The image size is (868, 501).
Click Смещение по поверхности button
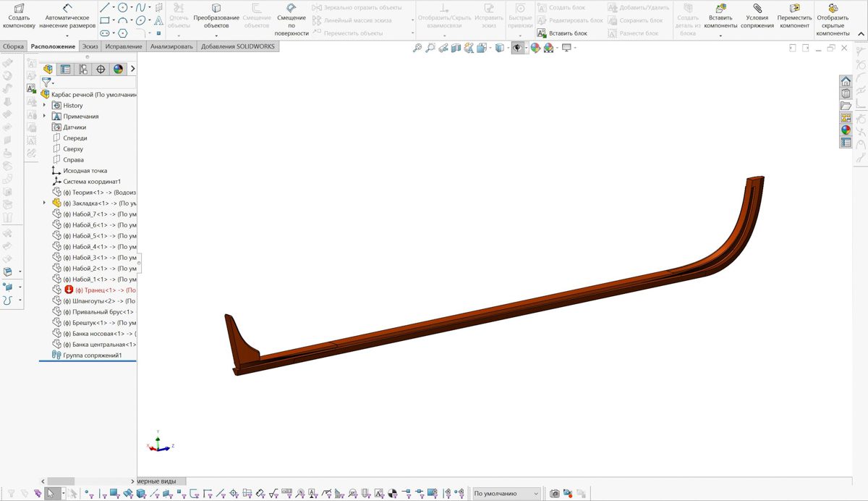(x=292, y=8)
